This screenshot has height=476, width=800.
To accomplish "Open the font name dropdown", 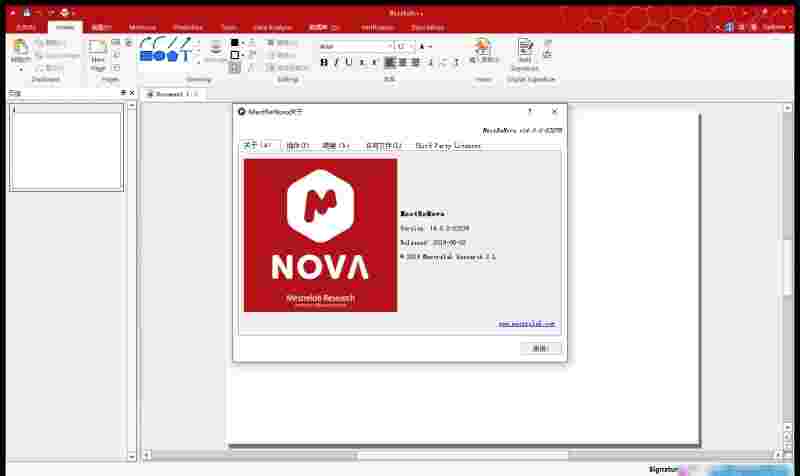I will [x=390, y=46].
